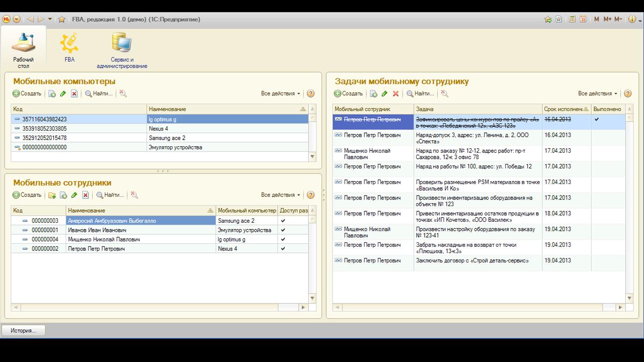Expand Все действия in Мобильные компьютеры
Screen dimensions: 644x362
point(280,94)
